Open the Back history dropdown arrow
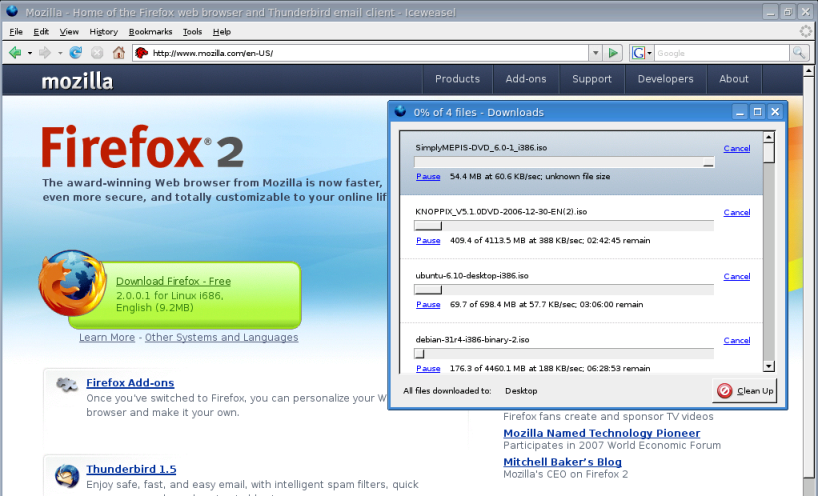 30,53
